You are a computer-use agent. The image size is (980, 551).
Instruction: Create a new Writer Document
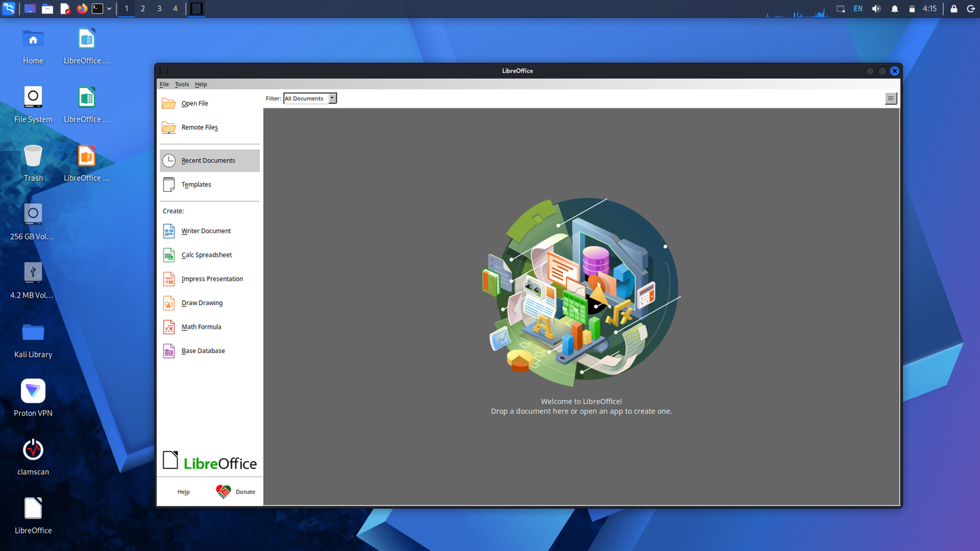click(x=210, y=231)
